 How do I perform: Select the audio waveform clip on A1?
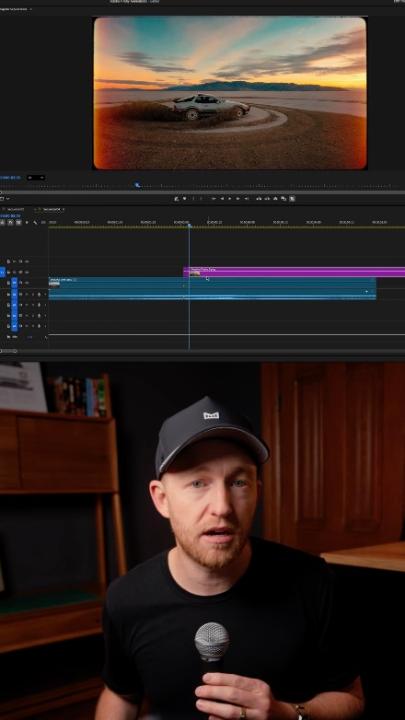point(213,294)
